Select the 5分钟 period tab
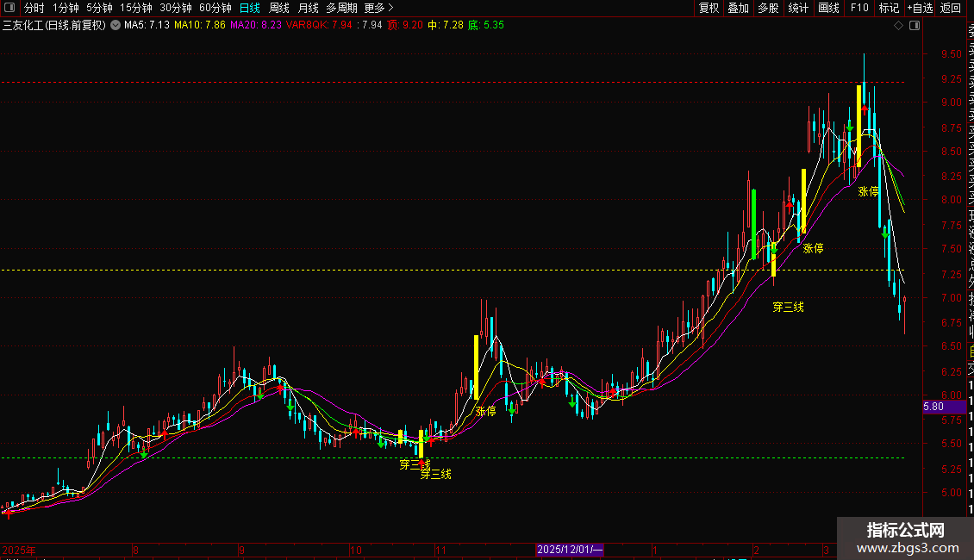Screen dimensions: 974x560 (x=99, y=8)
